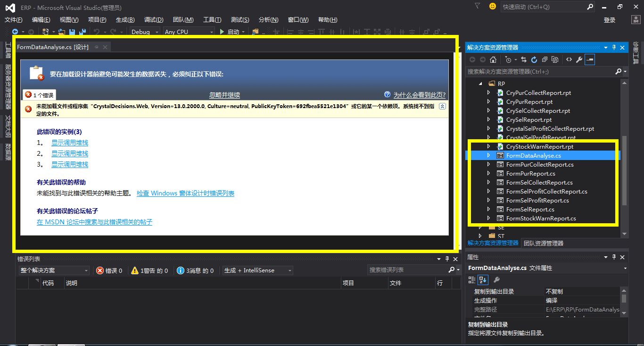The height and width of the screenshot is (346, 644).
Task: Open the Analyze menu
Action: click(x=268, y=20)
